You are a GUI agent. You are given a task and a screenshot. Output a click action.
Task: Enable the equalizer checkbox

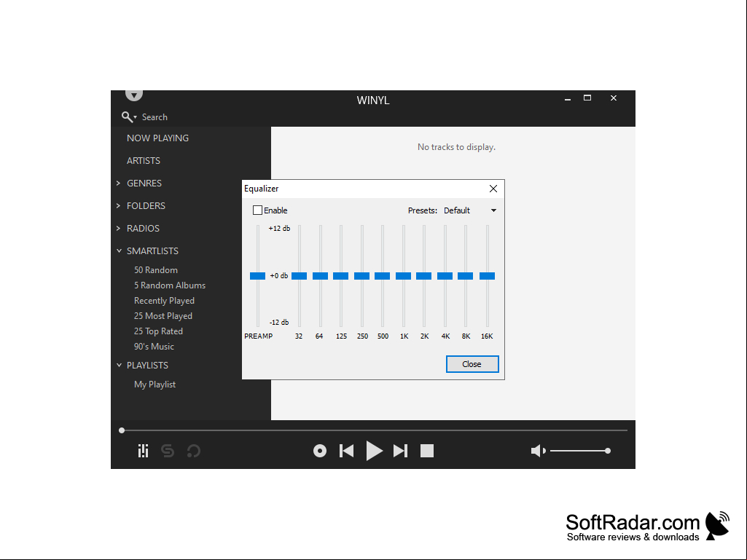[258, 210]
